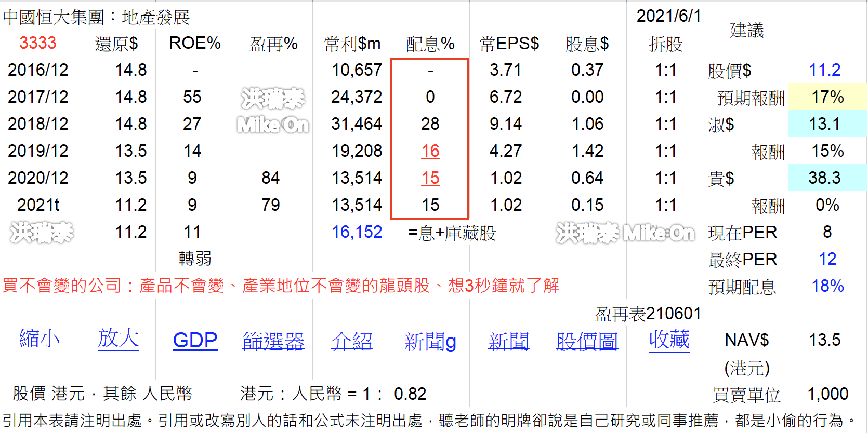Select the 配息% column header

pos(430,44)
